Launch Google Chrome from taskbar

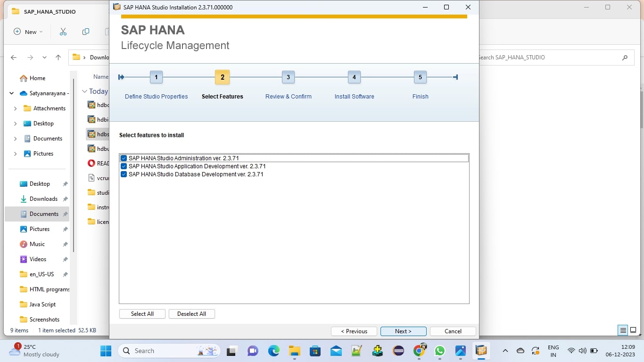[419, 350]
